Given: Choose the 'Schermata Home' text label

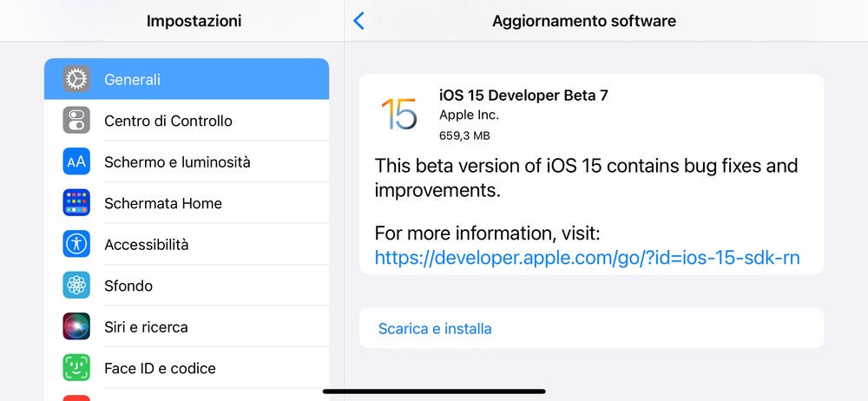Looking at the screenshot, I should point(163,203).
